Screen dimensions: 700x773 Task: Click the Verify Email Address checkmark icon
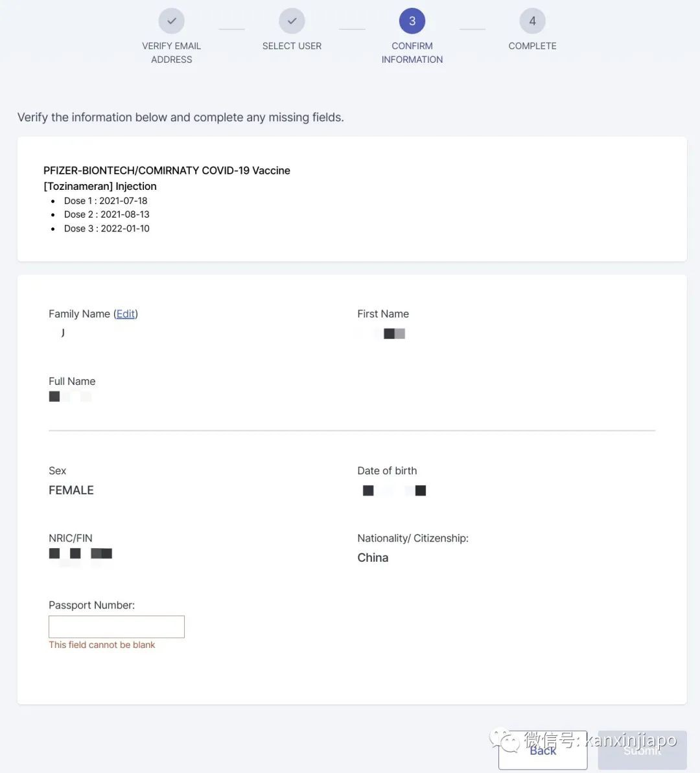[x=172, y=21]
